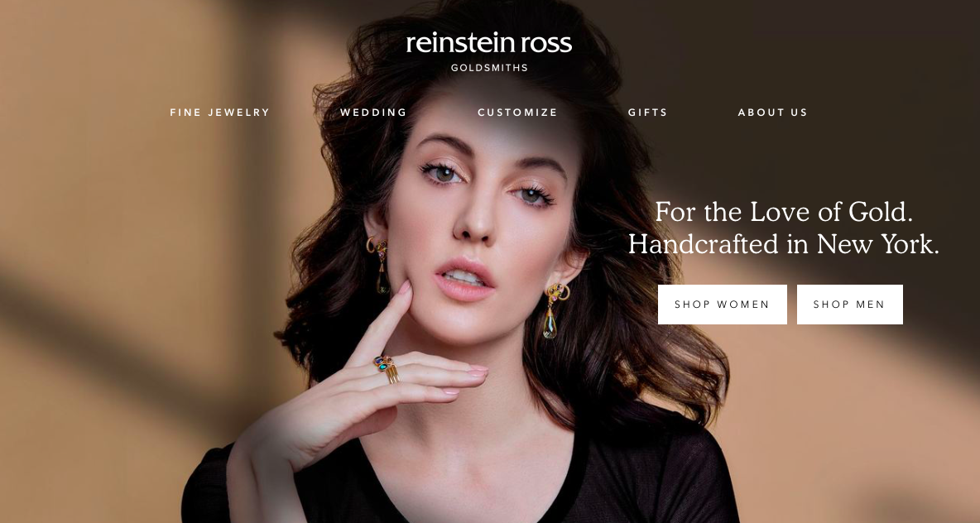Click the GOLDSMITHS subtitle under the logo
This screenshot has height=523, width=980.
pos(489,68)
